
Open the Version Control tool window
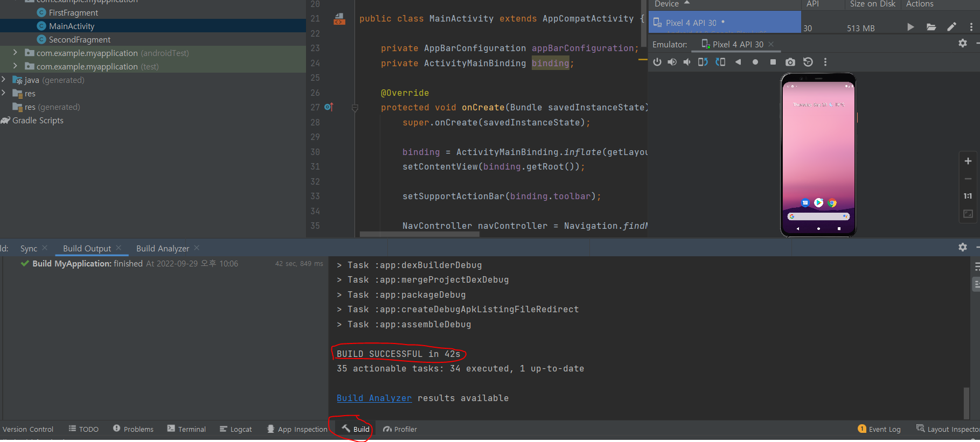click(28, 429)
